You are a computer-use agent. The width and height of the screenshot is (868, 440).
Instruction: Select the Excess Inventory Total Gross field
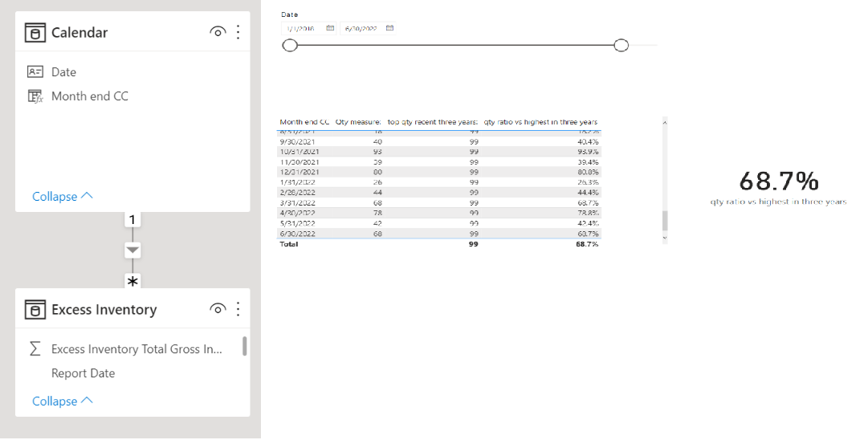coord(137,348)
